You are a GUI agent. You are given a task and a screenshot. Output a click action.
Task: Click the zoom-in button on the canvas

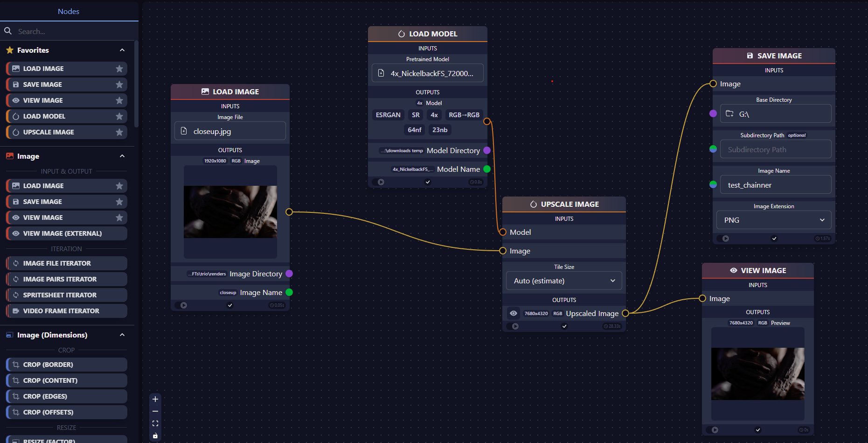pyautogui.click(x=155, y=399)
